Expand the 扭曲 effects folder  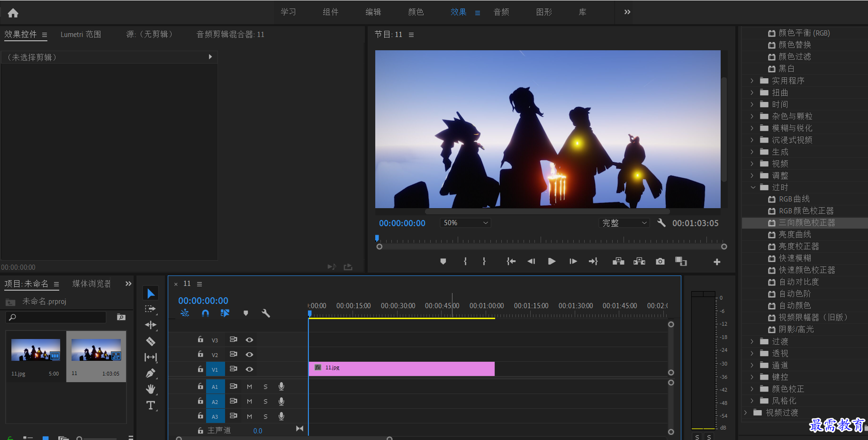752,92
